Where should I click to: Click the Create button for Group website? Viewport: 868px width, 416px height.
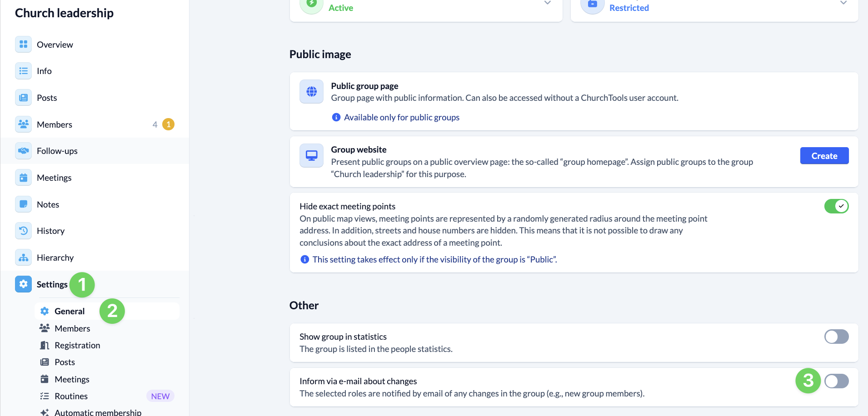(x=824, y=156)
